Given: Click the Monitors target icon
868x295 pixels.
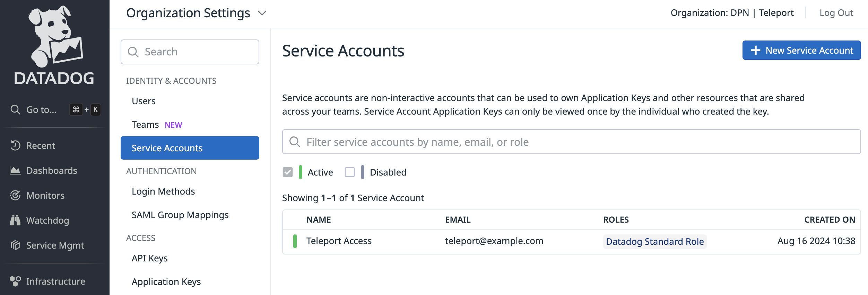Looking at the screenshot, I should 15,195.
